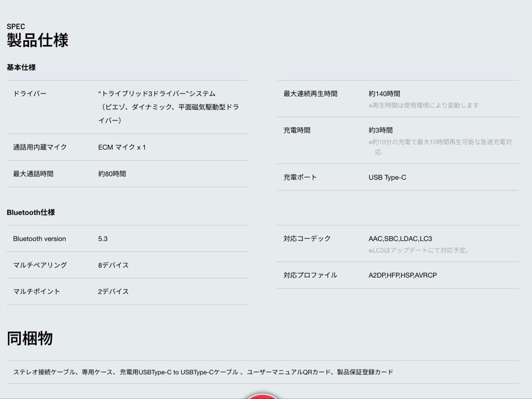Click the A2DP,HFP,HSP,AVRCP profile list
The image size is (532, 399).
point(402,275)
